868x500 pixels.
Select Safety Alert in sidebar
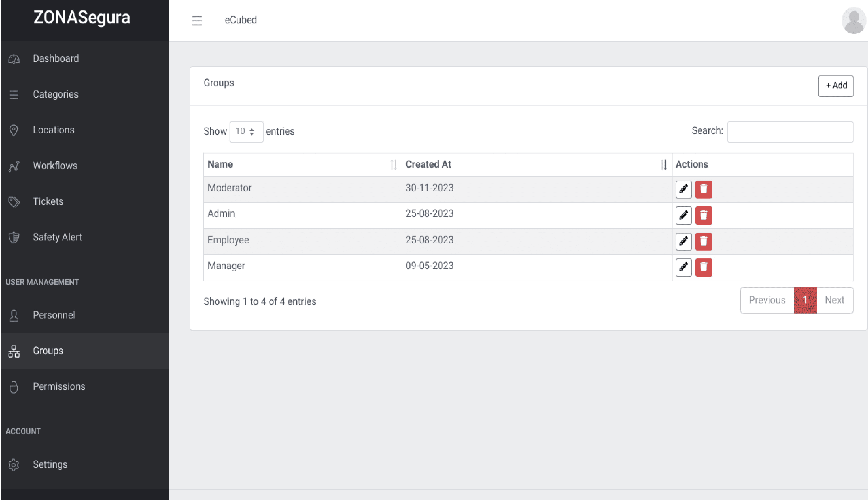coord(84,237)
